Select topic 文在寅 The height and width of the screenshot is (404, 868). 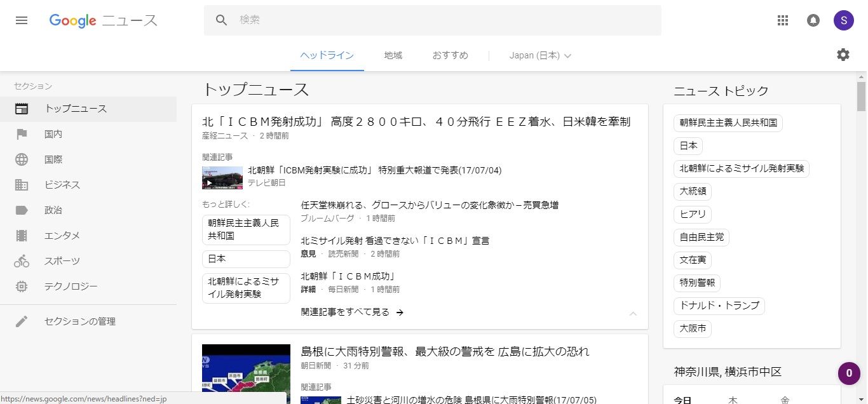693,260
